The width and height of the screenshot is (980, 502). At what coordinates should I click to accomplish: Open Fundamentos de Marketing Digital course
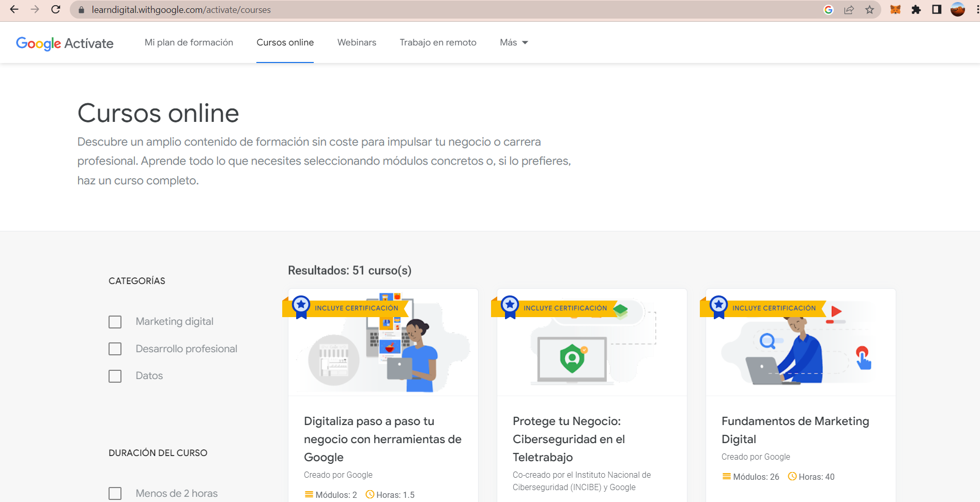click(795, 430)
